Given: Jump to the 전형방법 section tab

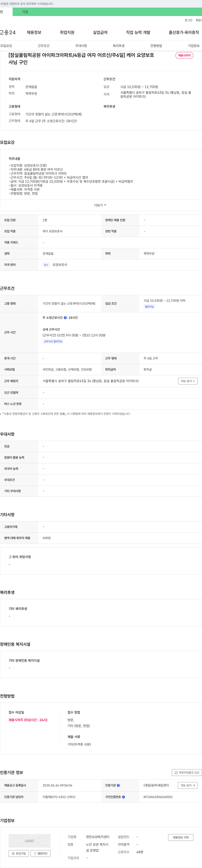Looking at the screenshot, I should pos(156,46).
